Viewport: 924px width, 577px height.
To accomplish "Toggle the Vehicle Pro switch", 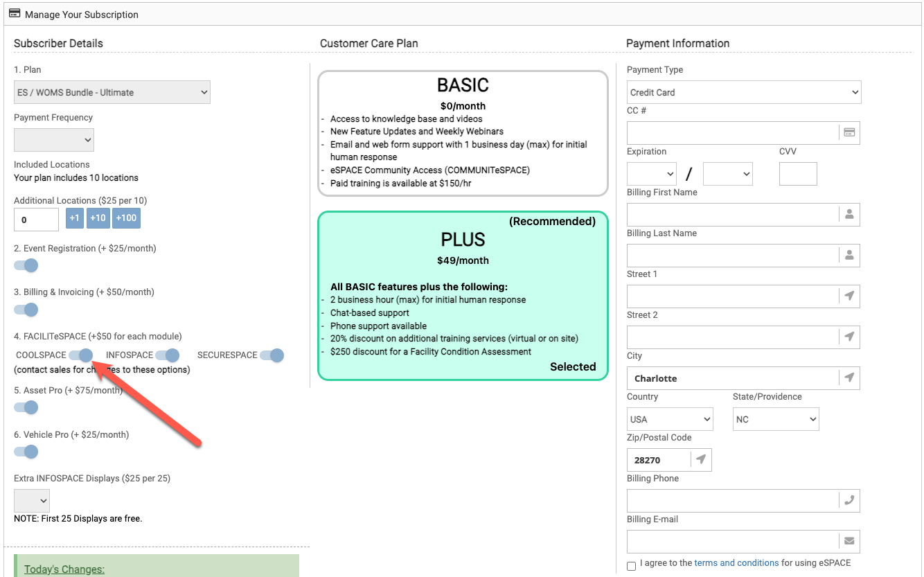I will tap(26, 452).
